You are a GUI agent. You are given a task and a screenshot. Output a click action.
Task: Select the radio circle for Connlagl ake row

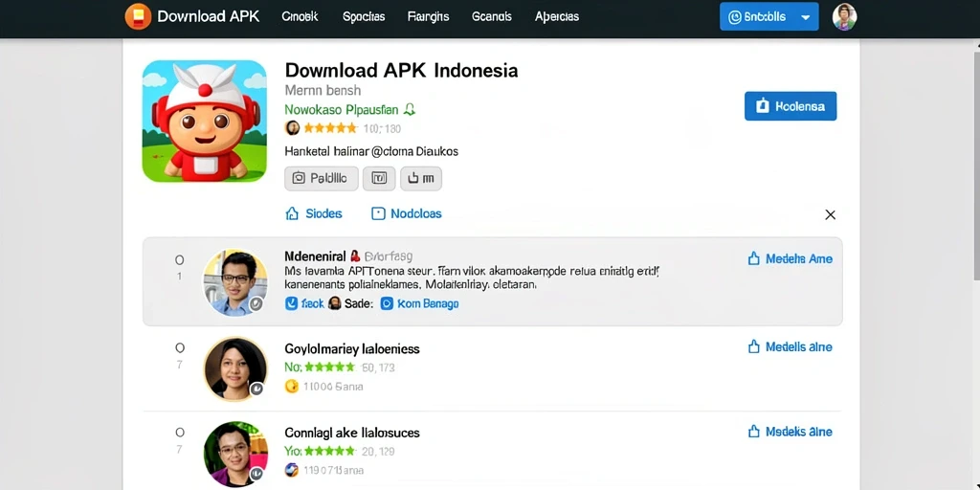pyautogui.click(x=179, y=432)
